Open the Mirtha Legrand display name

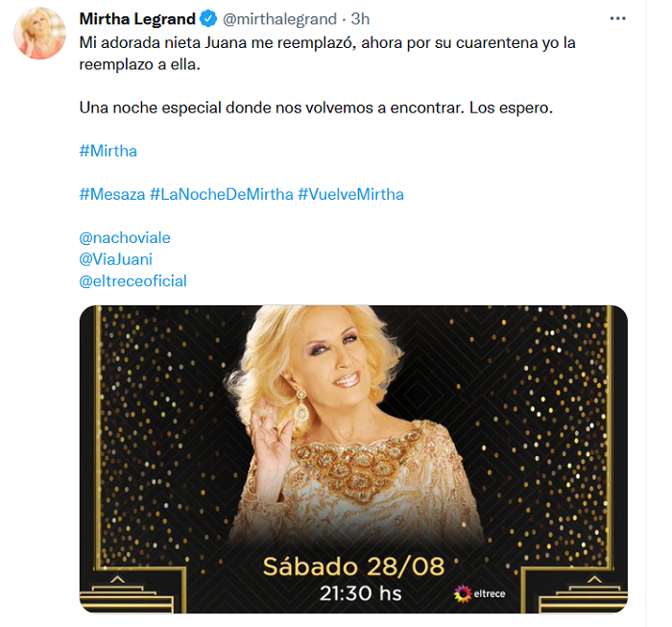pyautogui.click(x=137, y=19)
